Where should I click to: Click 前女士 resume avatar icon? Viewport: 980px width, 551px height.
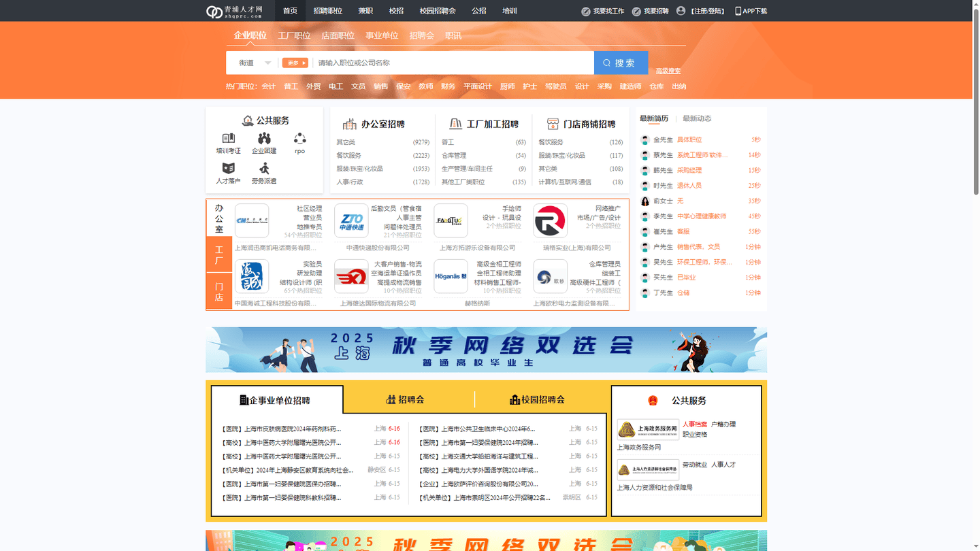[x=645, y=201]
